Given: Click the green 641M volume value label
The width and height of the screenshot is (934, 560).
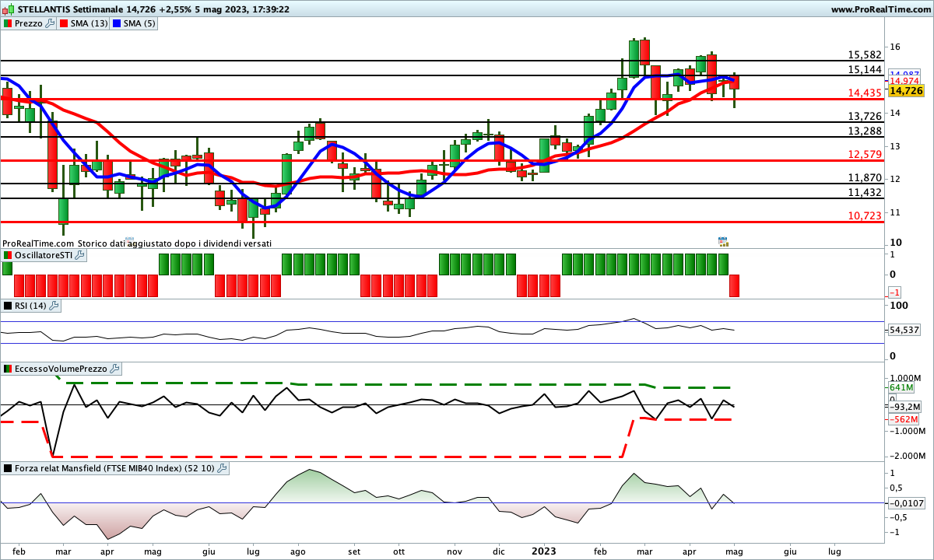Looking at the screenshot, I should pyautogui.click(x=901, y=387).
